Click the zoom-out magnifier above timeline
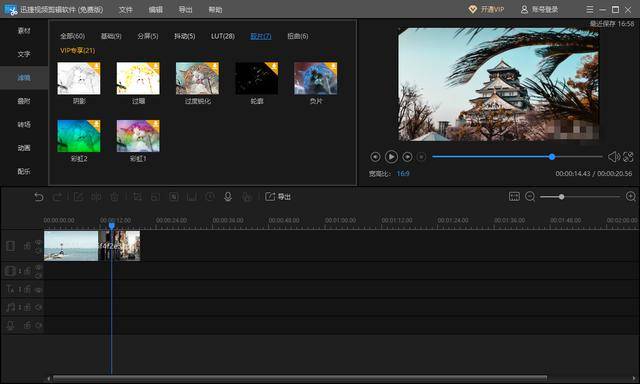 click(x=530, y=197)
